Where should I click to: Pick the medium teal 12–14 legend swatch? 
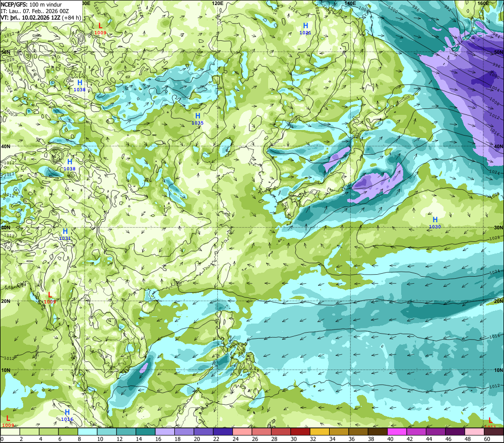(x=126, y=431)
